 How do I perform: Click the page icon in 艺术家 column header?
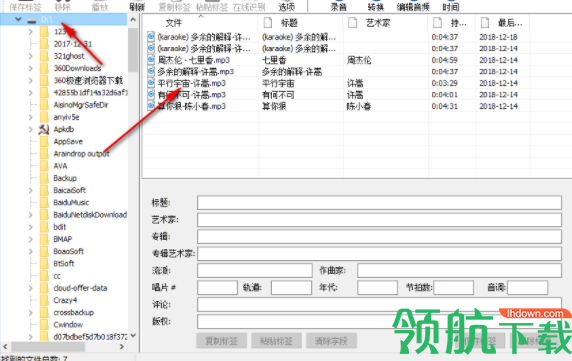[352, 23]
